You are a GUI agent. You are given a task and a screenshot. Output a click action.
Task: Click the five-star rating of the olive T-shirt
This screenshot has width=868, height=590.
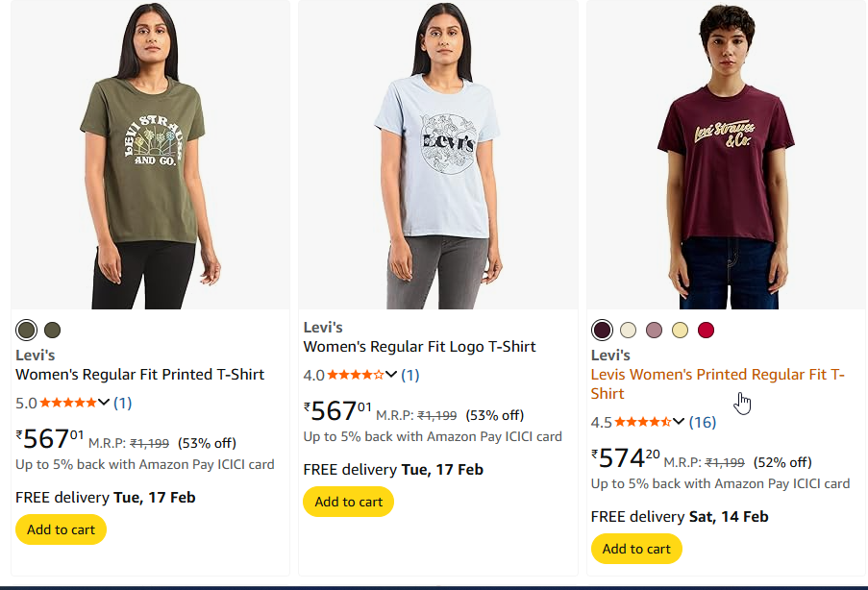[x=67, y=403]
